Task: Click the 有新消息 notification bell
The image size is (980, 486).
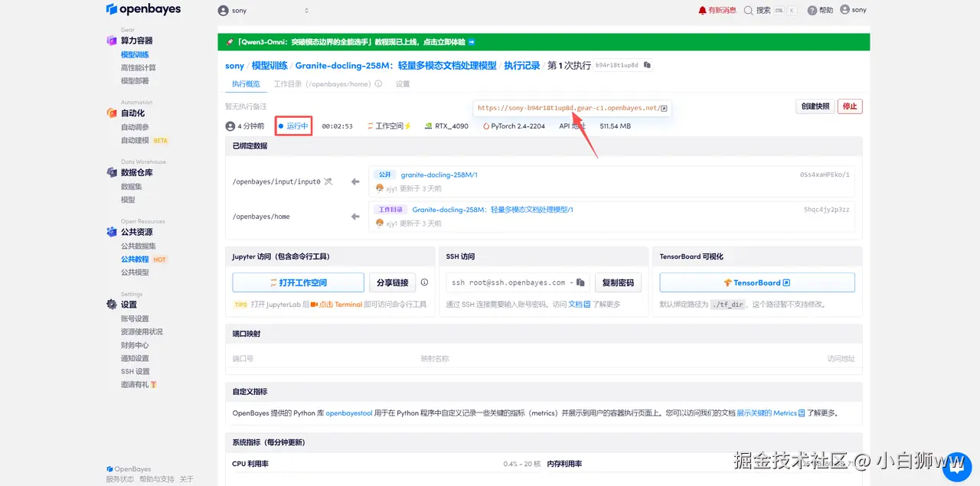Action: (x=703, y=11)
